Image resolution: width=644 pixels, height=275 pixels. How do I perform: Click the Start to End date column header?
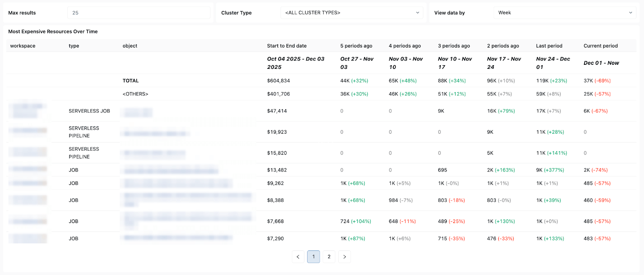[x=287, y=46]
